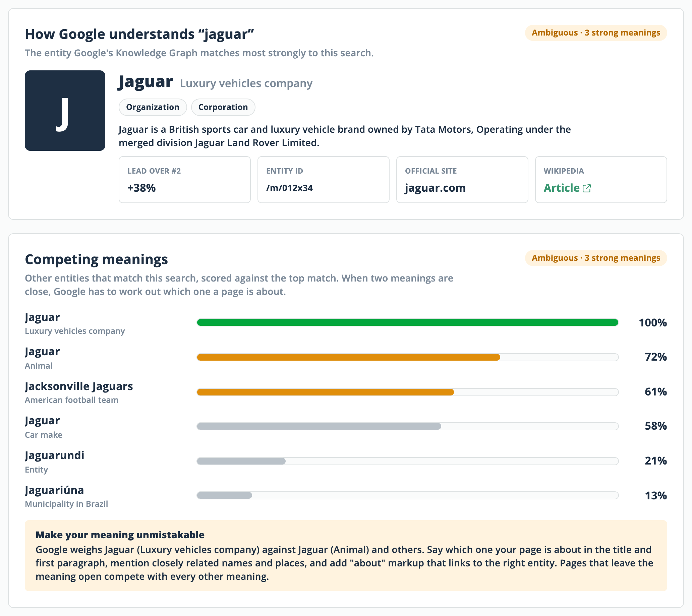Click the +38% lead over #2 value

click(x=141, y=188)
